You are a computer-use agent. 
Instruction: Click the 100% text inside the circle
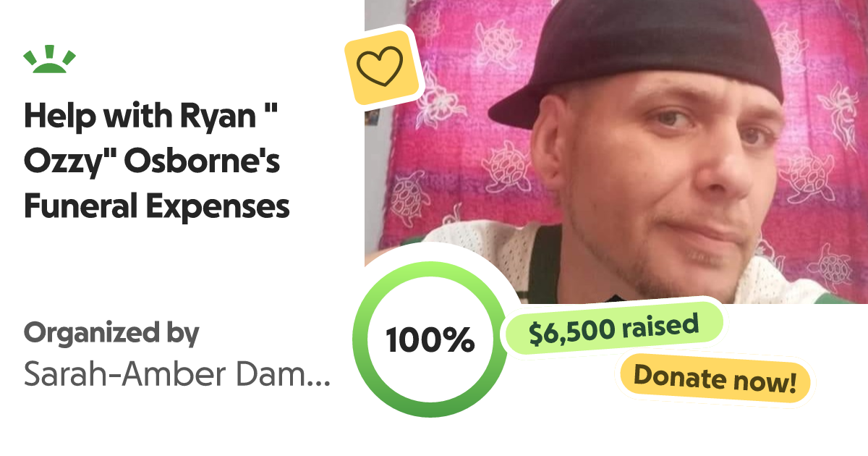coord(430,340)
